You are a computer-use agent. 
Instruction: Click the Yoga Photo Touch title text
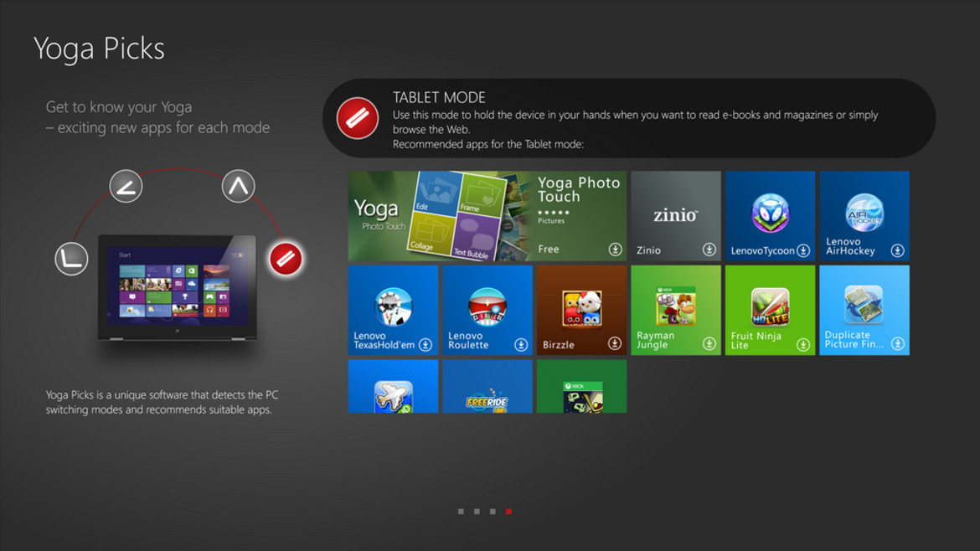pos(579,189)
